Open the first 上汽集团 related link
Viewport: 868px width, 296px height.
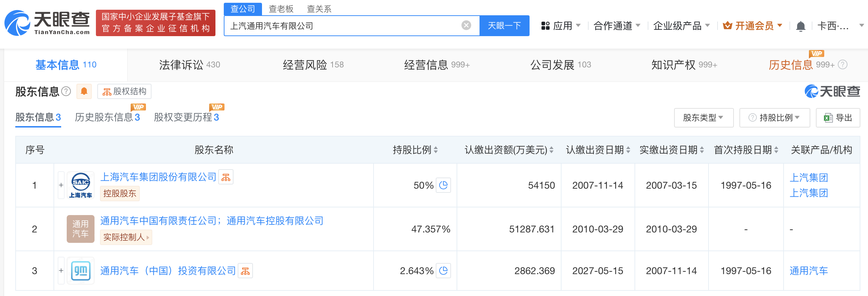[809, 178]
